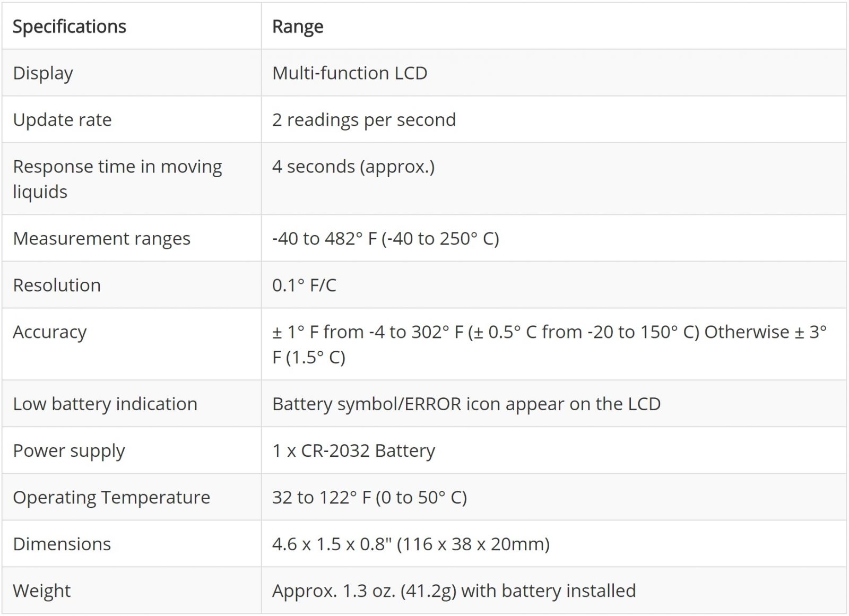This screenshot has height=616, width=849.
Task: Click the Multi-function LCD value
Action: [x=350, y=73]
